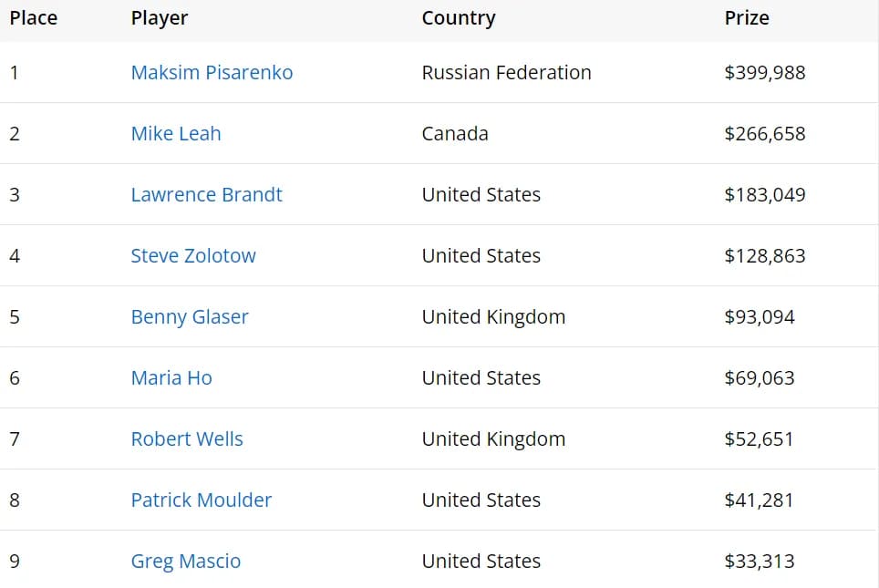Select the Steve Zolotow link
Viewport: 879px width, 588px height.
(193, 256)
